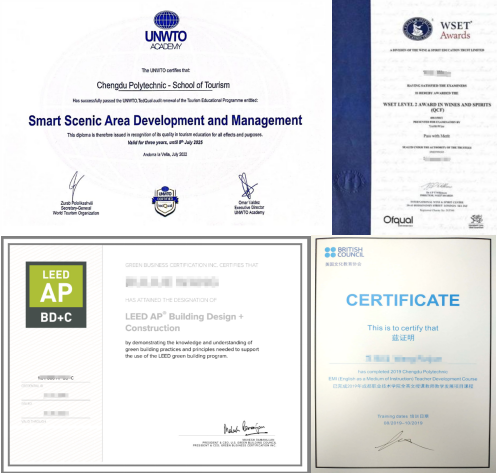The image size is (497, 473).
Task: Select the "Valid for three years" line
Action: coord(165,142)
